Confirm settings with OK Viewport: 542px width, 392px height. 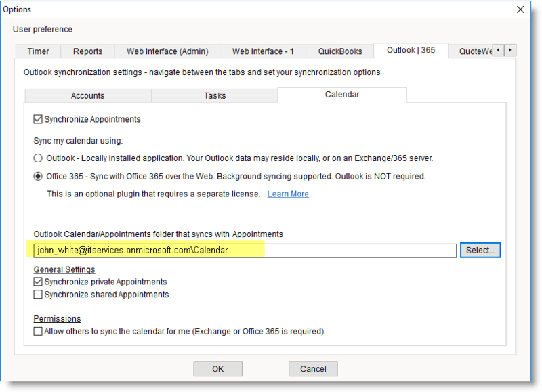[217, 368]
